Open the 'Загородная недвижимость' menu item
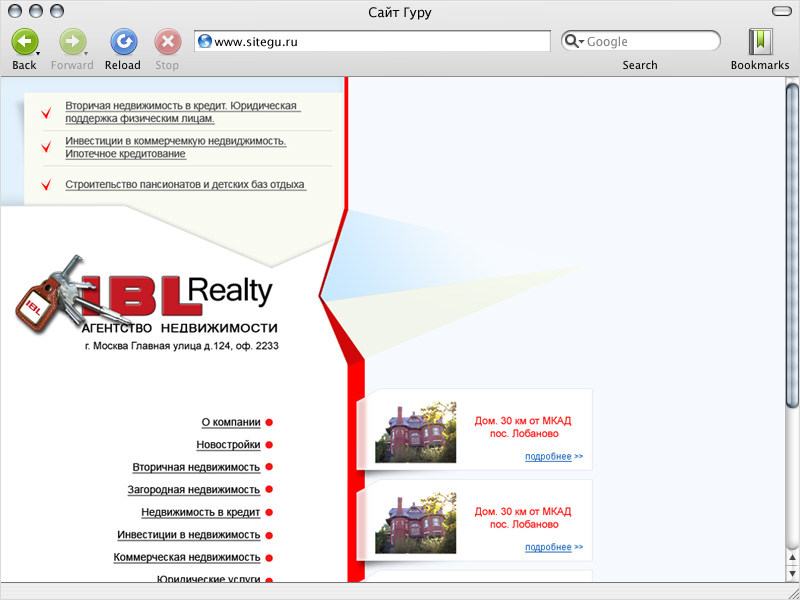Viewport: 800px width, 600px height. coord(194,490)
